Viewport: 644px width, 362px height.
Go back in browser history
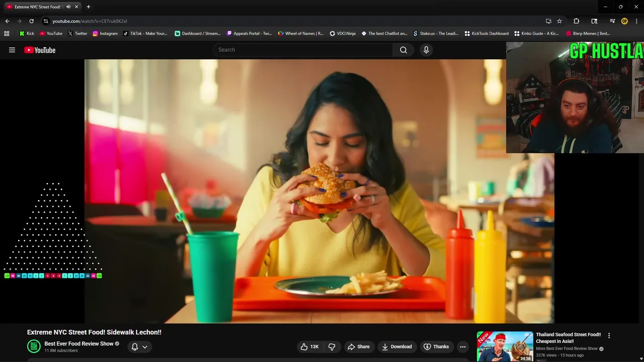pos(7,21)
